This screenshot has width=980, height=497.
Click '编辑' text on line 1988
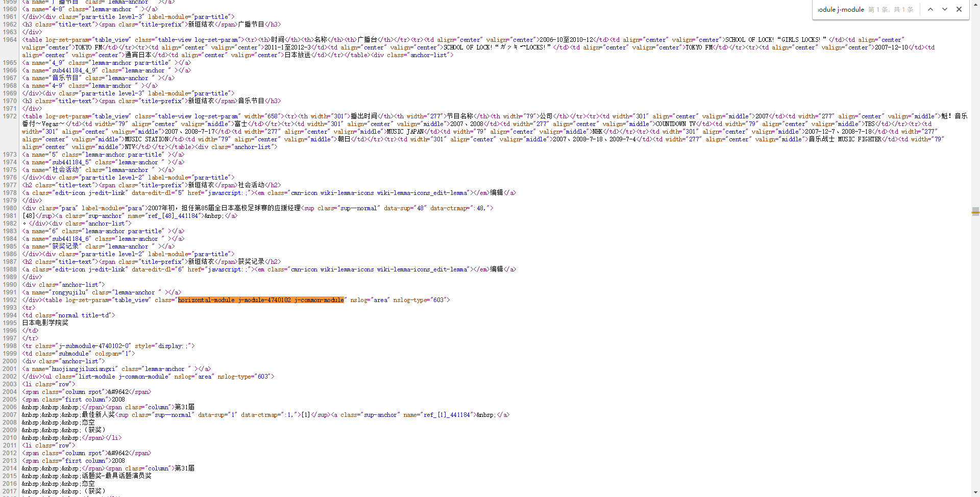tap(497, 269)
